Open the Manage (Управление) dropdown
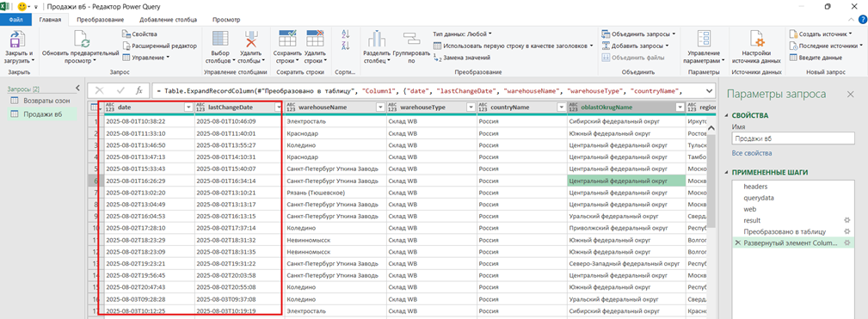The height and width of the screenshot is (319, 868). click(x=146, y=58)
